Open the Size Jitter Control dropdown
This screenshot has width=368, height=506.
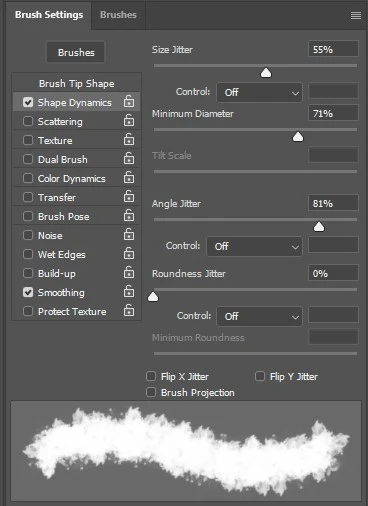tap(259, 92)
